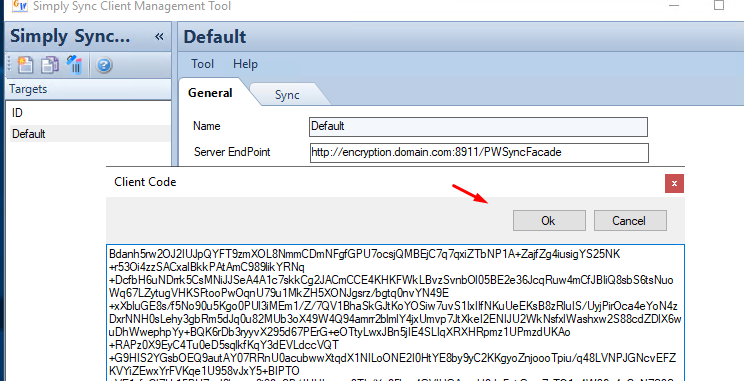Click into the Name input field
Image resolution: width=744 pixels, height=381 pixels.
click(478, 127)
